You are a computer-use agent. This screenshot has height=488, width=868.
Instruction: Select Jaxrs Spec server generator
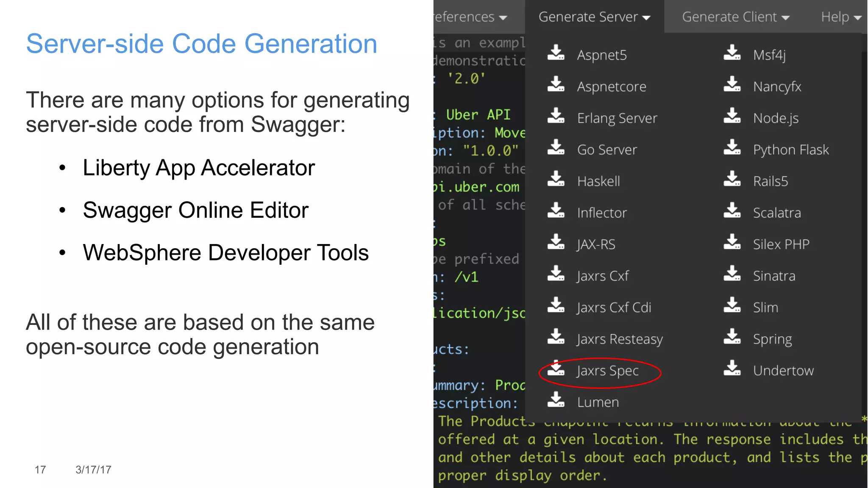coord(608,371)
